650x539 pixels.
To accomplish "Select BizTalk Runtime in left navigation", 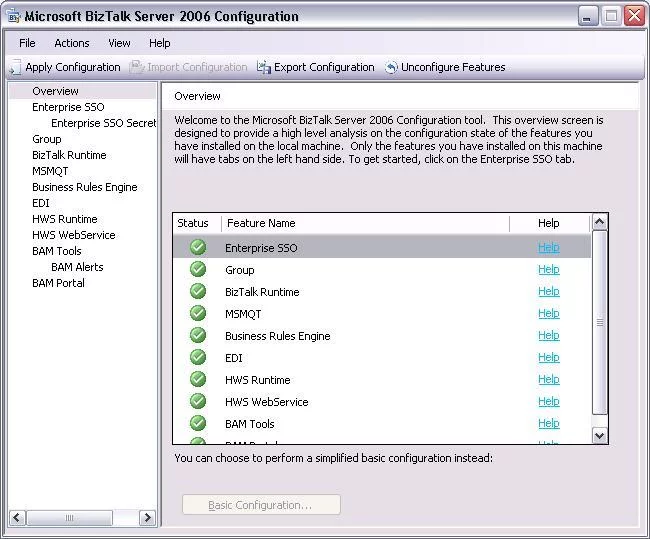I will click(69, 155).
